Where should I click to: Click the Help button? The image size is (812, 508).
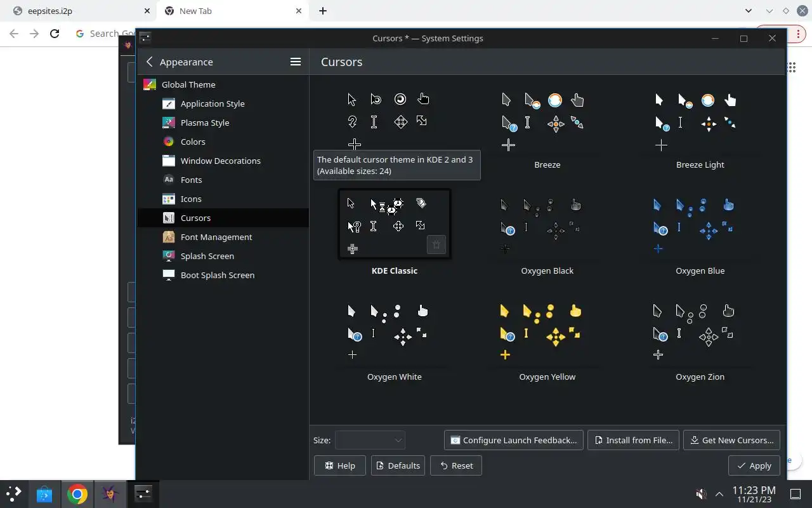(340, 465)
